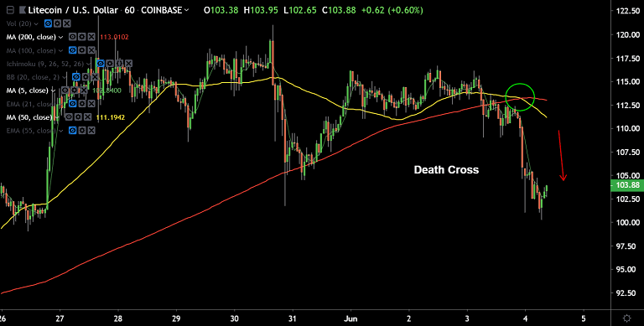Remove the Vol (20) indicator
644x326 pixels.
(x=67, y=23)
